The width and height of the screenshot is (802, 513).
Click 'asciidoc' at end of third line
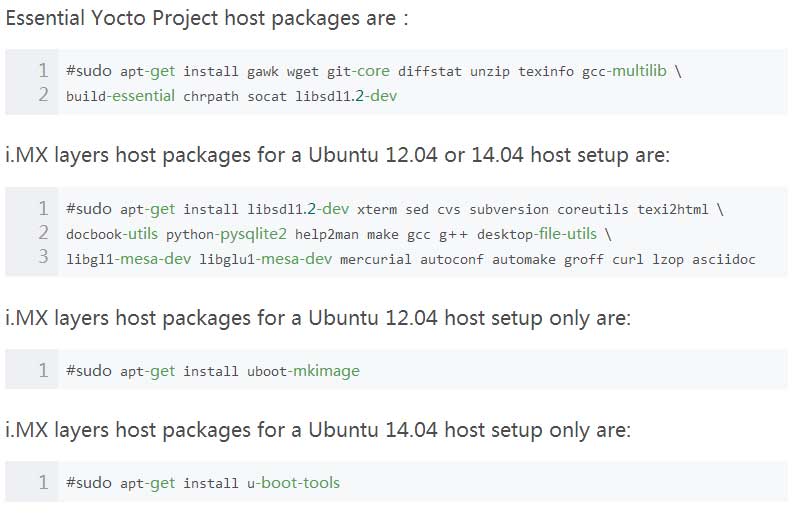coord(723,259)
